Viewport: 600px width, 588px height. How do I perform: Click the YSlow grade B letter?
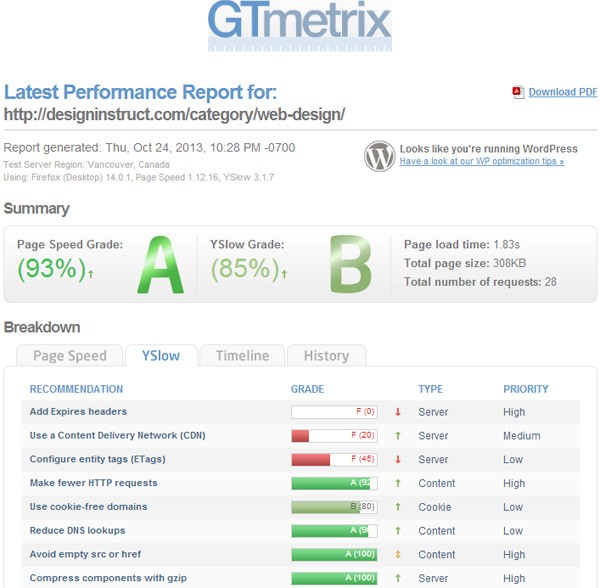tap(351, 264)
